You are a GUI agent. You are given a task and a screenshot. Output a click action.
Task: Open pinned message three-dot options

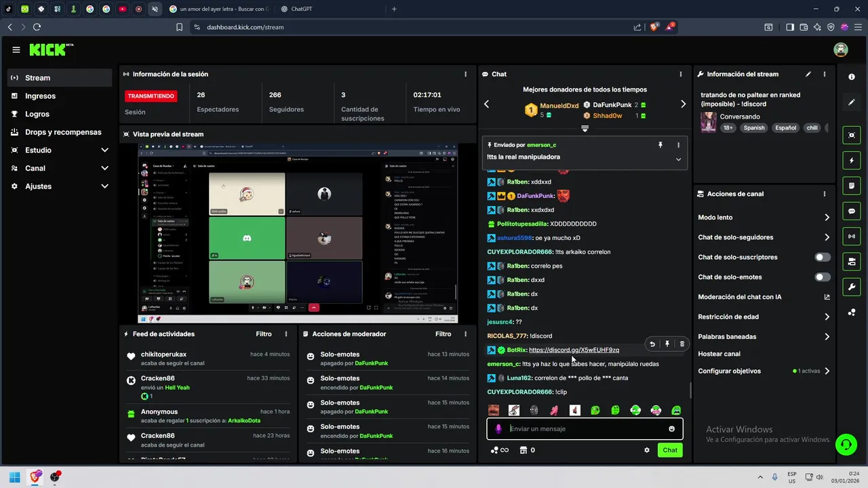click(678, 145)
